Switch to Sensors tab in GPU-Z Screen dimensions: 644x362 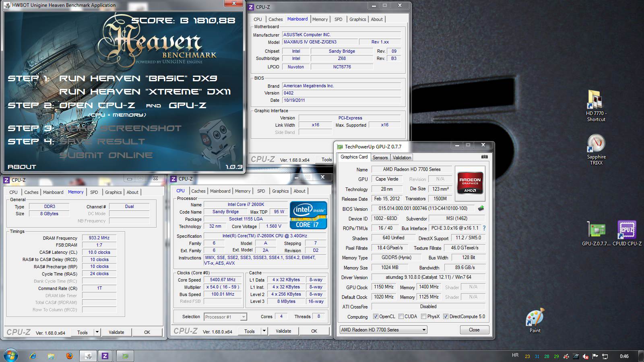380,158
